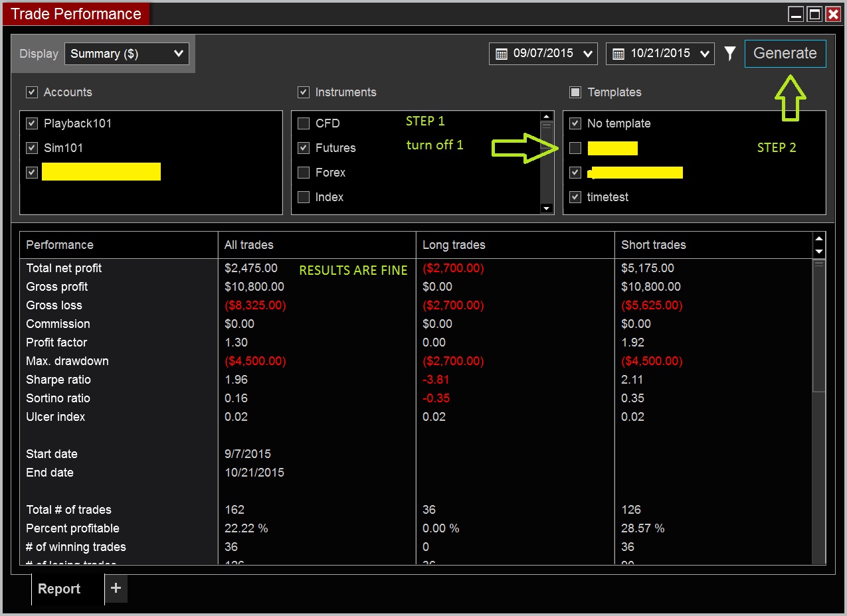Click the filter funnel icon

(x=730, y=54)
